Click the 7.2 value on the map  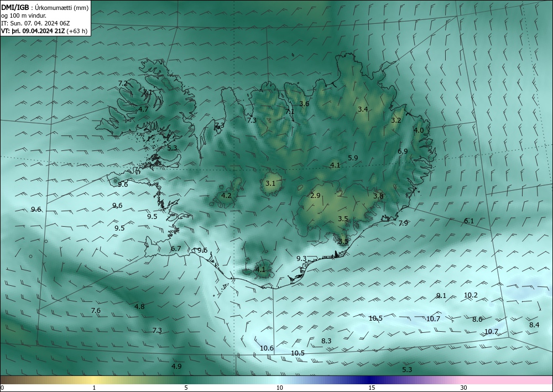click(123, 83)
